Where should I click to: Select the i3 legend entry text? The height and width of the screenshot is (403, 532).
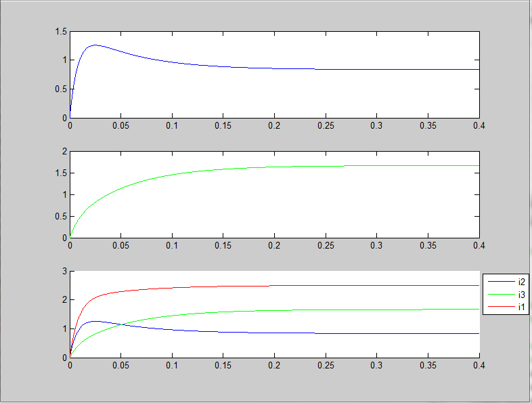(522, 295)
